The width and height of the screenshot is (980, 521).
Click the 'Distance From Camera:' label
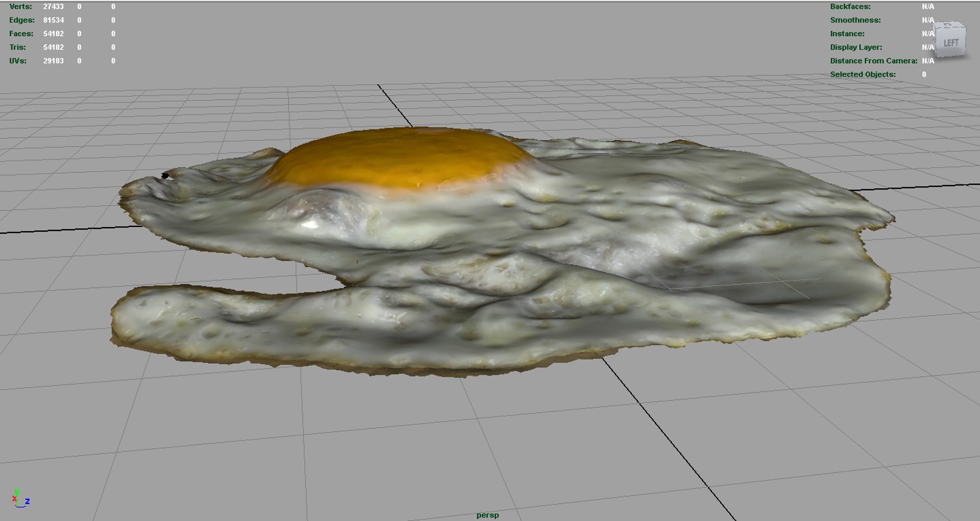tap(874, 61)
